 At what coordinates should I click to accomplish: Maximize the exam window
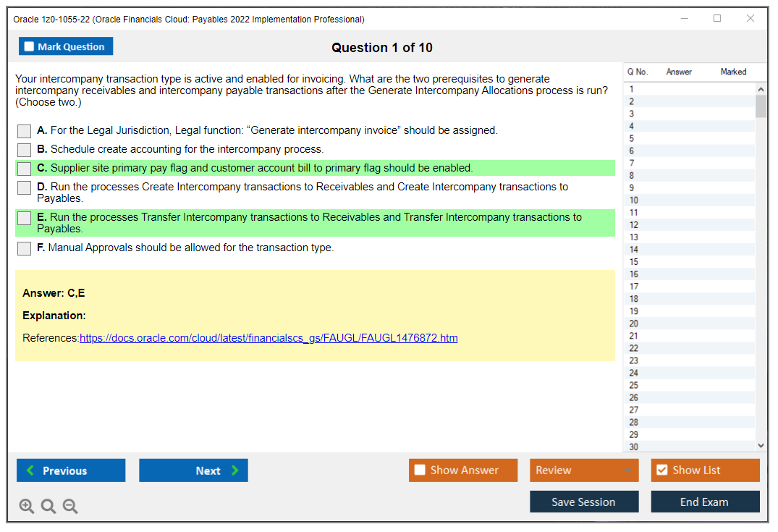(x=717, y=19)
